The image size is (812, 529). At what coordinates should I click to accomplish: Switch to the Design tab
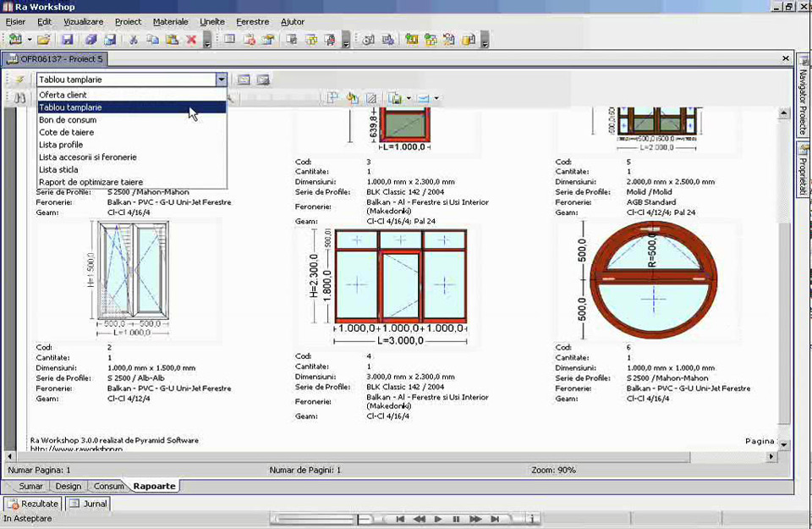[x=69, y=486]
